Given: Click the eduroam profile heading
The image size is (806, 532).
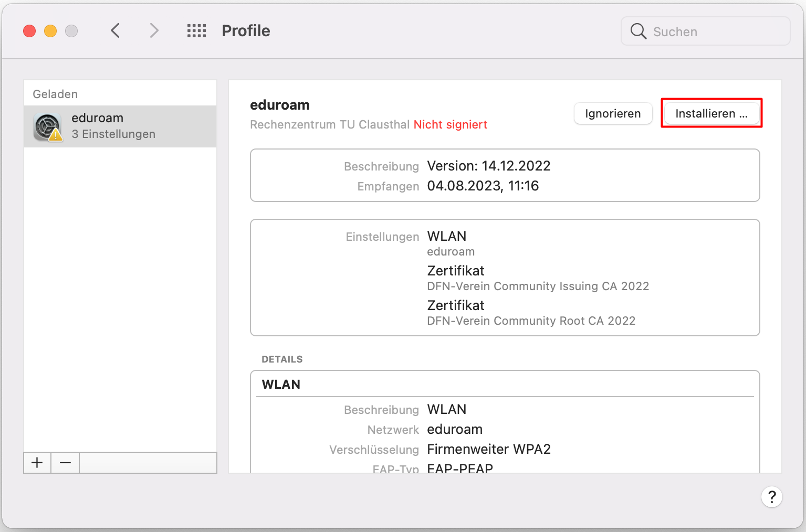Looking at the screenshot, I should pos(279,105).
